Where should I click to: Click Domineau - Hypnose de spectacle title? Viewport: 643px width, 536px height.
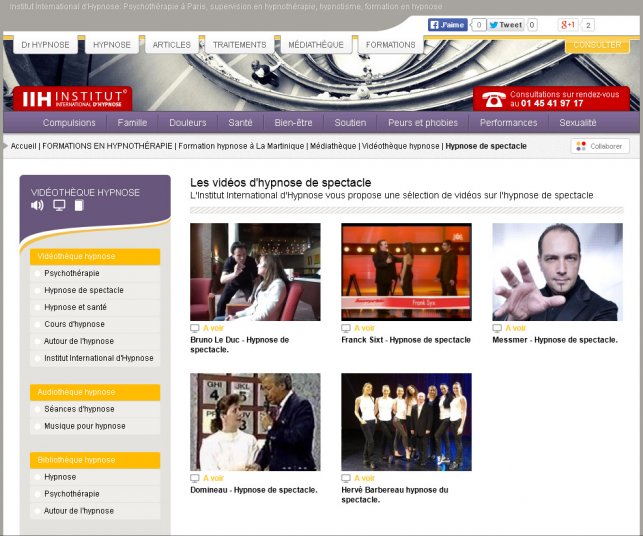point(254,490)
